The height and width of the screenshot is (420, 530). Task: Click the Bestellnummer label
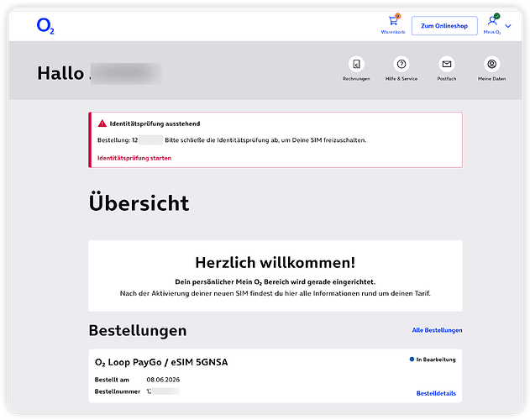pyautogui.click(x=118, y=391)
